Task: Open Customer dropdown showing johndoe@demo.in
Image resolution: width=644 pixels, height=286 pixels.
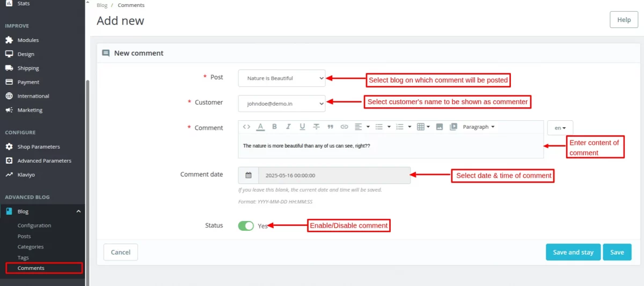Action: (x=282, y=104)
